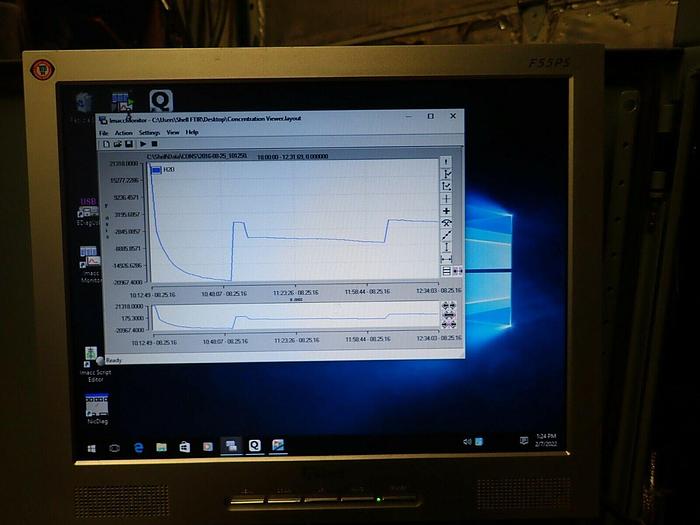Click the 11:23:26 - 08.25.16 label under main chart
This screenshot has width=700, height=525.
tap(296, 293)
